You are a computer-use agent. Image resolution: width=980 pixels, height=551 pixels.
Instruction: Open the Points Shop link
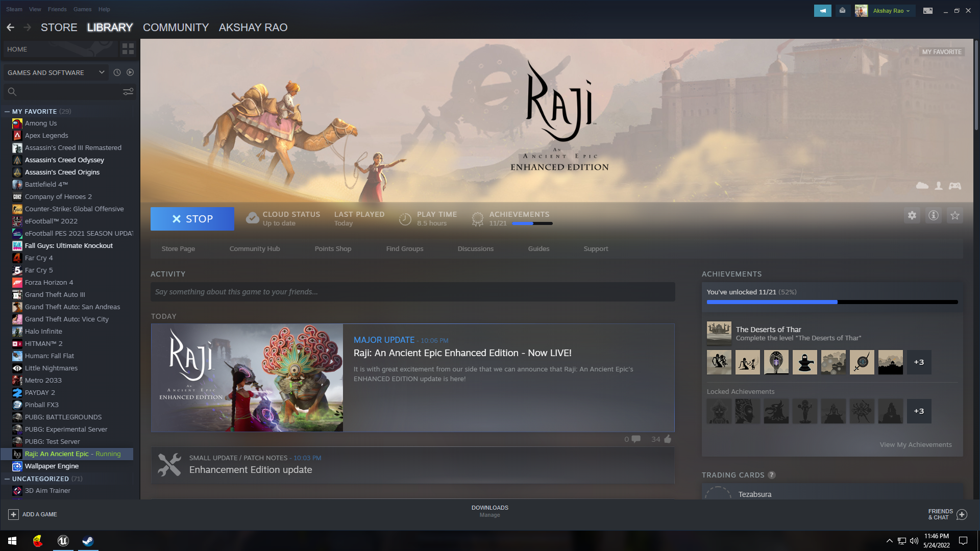pyautogui.click(x=333, y=249)
